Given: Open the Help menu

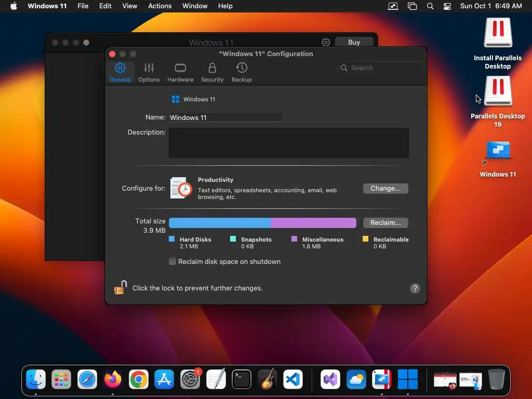Looking at the screenshot, I should pos(225,6).
